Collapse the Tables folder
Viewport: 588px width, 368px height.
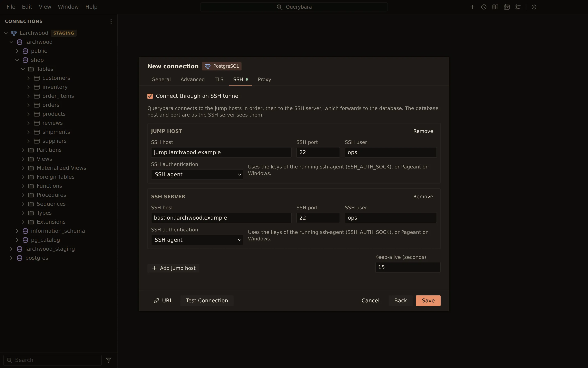coord(23,69)
